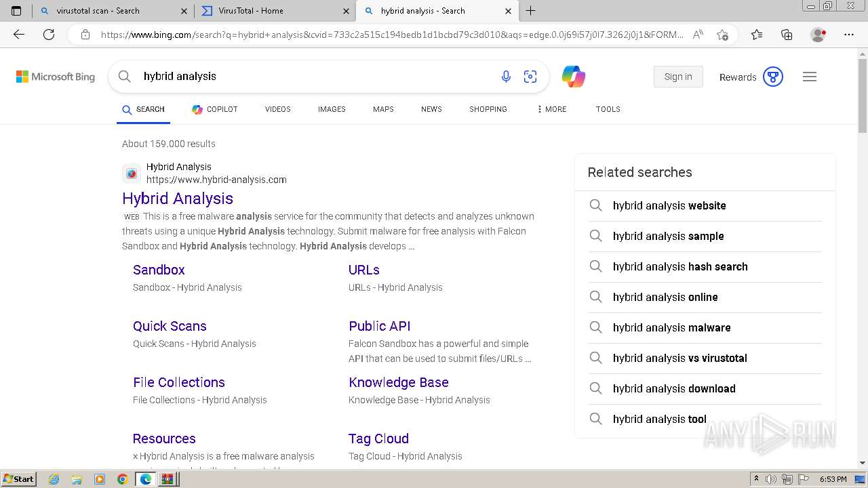
Task: Select the SHOPPING search tab
Action: pos(488,109)
